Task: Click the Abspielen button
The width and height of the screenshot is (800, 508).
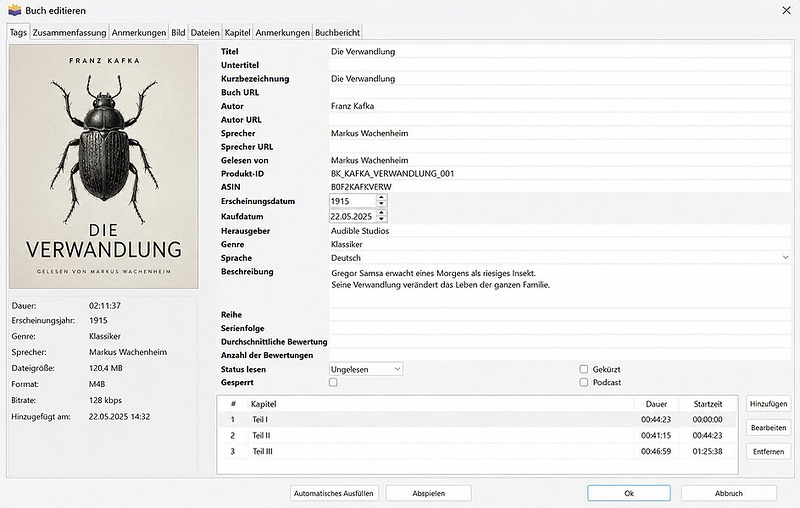Action: click(x=429, y=493)
